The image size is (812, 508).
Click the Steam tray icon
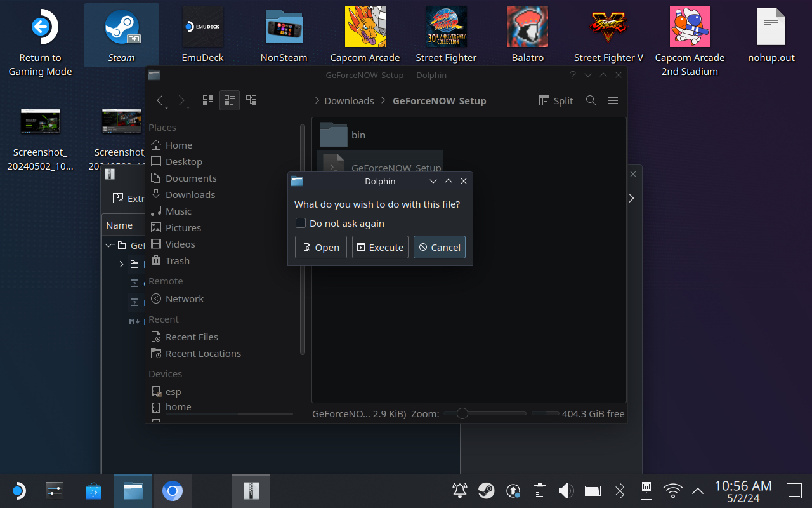[x=486, y=491]
